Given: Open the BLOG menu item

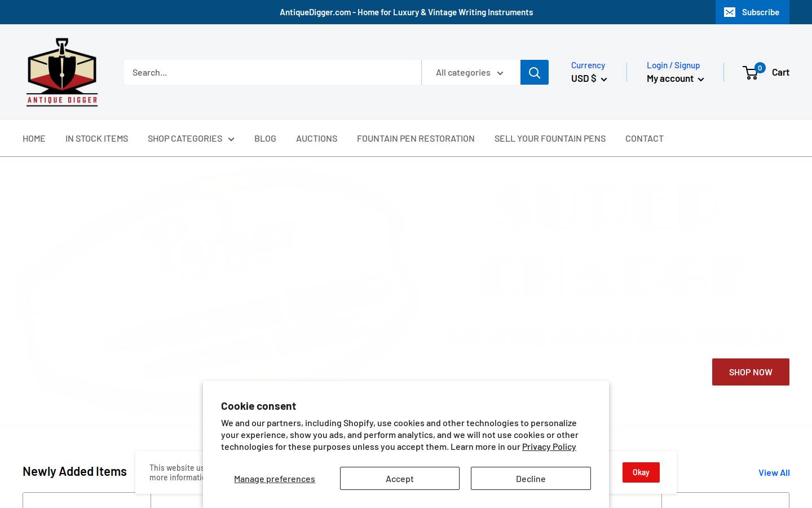Looking at the screenshot, I should coord(265,138).
